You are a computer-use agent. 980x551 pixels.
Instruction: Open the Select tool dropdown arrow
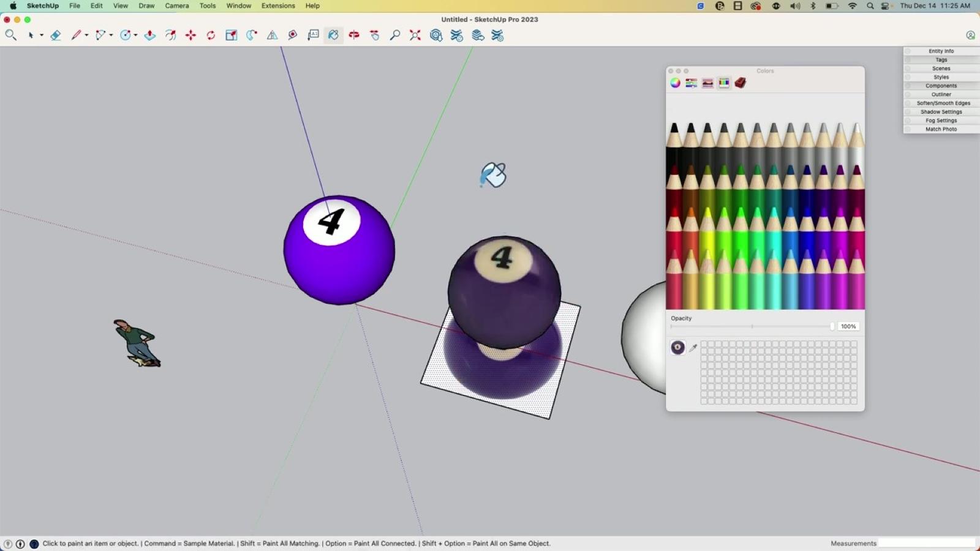(42, 36)
